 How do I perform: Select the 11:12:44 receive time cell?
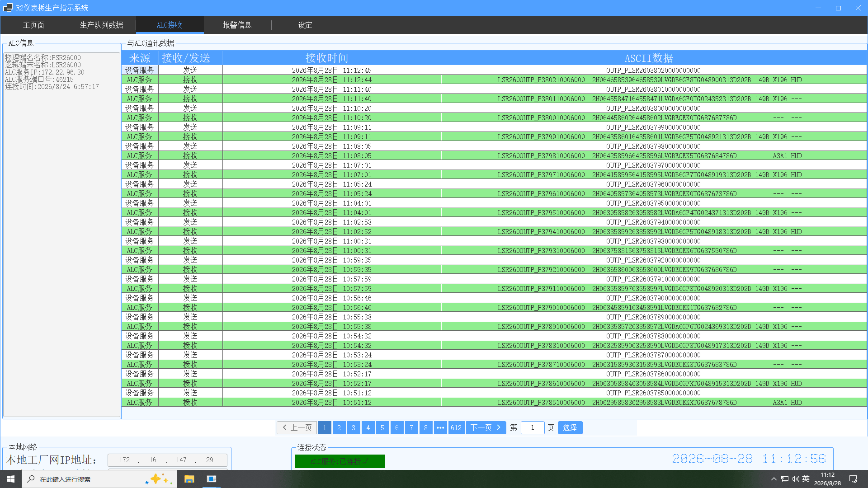(x=331, y=80)
